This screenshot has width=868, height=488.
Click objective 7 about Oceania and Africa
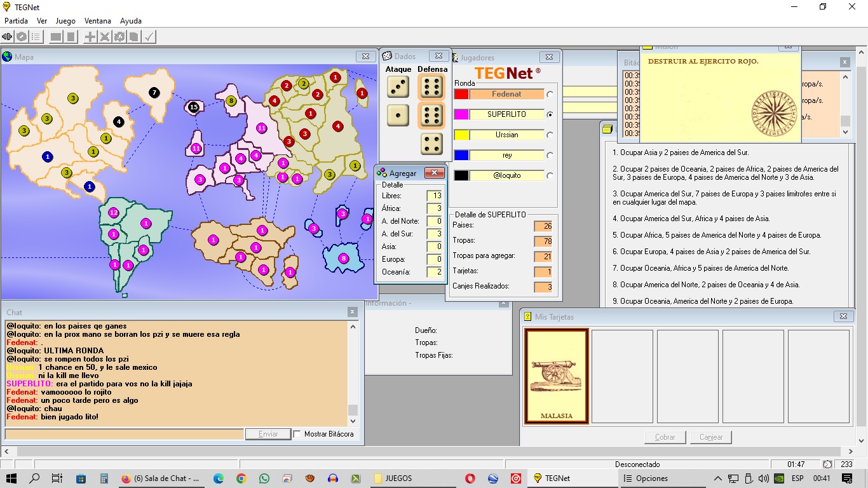coord(700,268)
